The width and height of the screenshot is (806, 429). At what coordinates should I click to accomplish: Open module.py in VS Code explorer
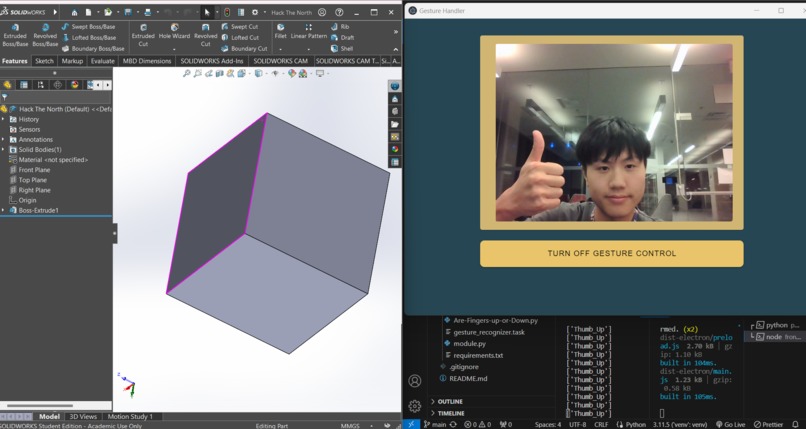[465, 343]
